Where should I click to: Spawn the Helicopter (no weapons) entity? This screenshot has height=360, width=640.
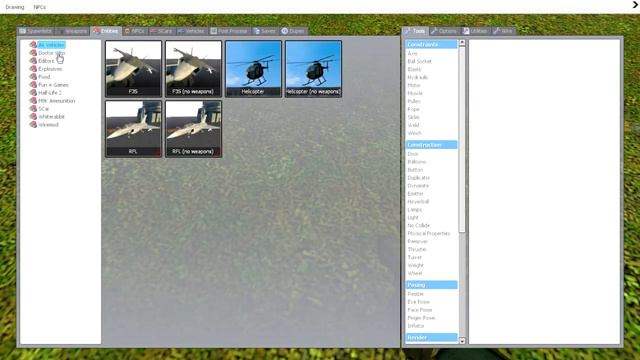coord(313,69)
